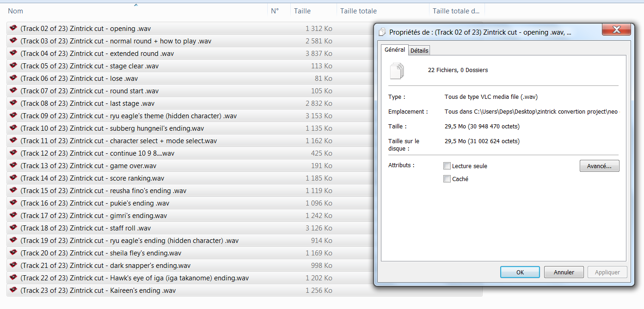644x309 pixels.
Task: Switch to the Détails tab
Action: coord(419,50)
